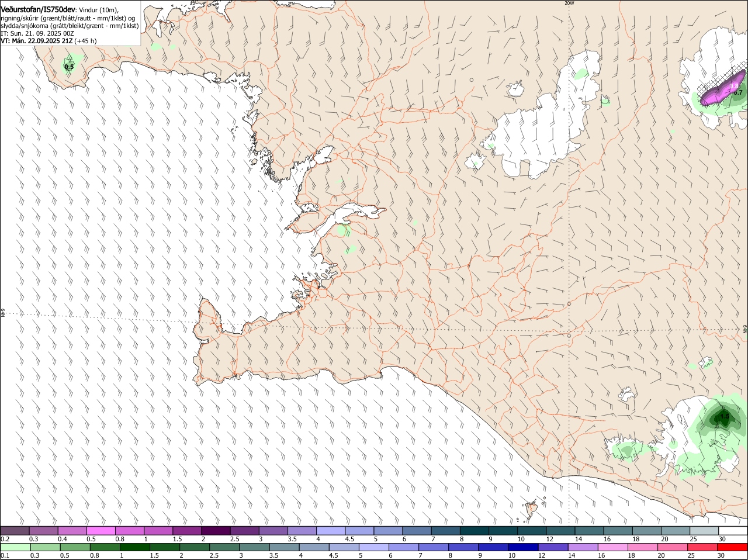Click the "0.4" label in the snow scale

tap(62, 539)
